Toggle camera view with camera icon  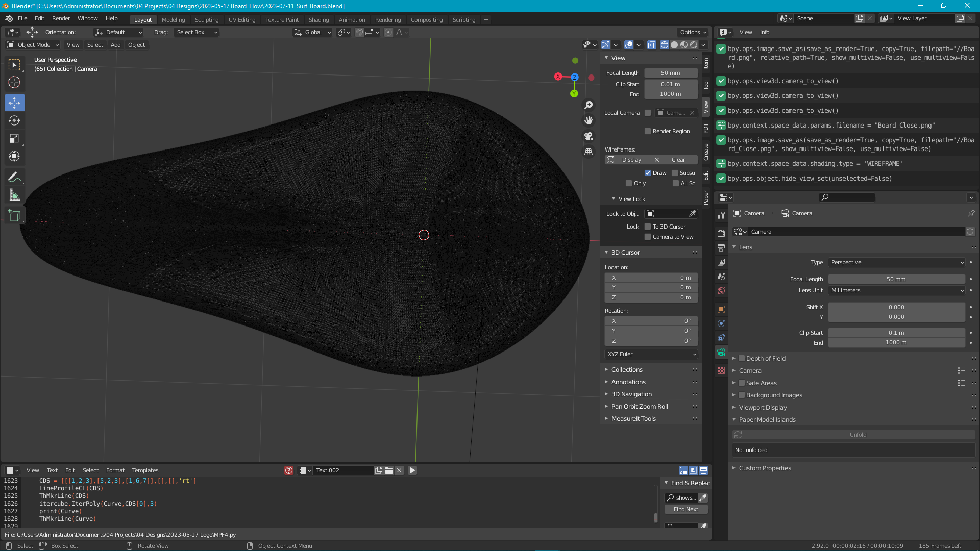coord(589,136)
